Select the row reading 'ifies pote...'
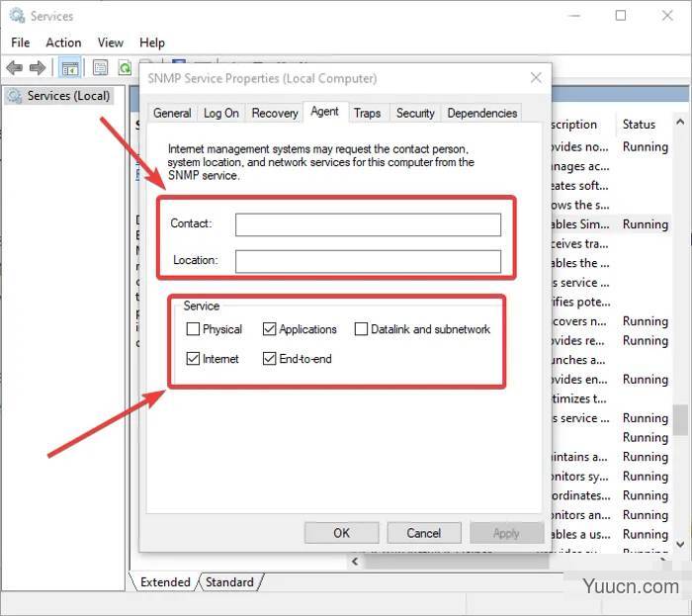Image resolution: width=692 pixels, height=616 pixels. pos(611,302)
